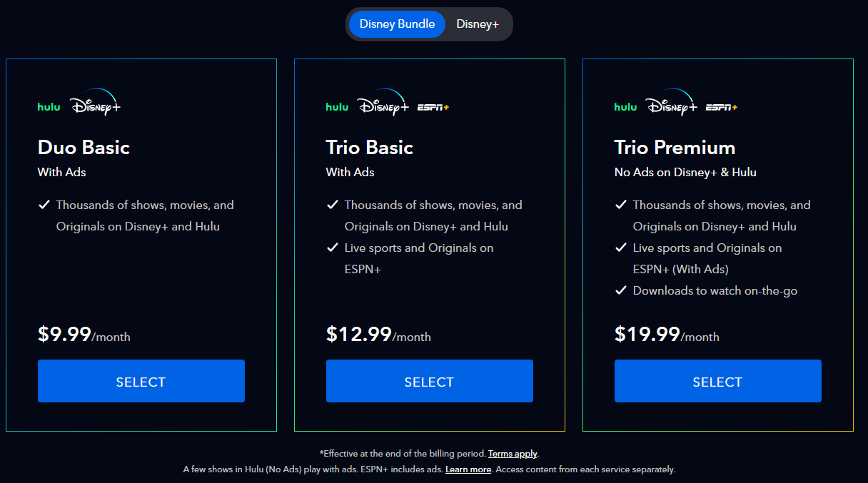
Task: Click the ESPN+ logo on Trio Premium card
Action: coord(722,108)
